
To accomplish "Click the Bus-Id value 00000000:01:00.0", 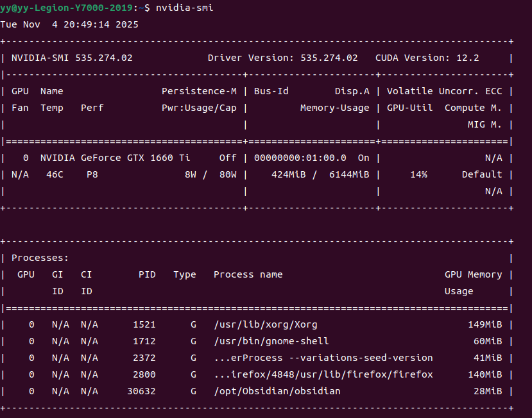I will [300, 158].
